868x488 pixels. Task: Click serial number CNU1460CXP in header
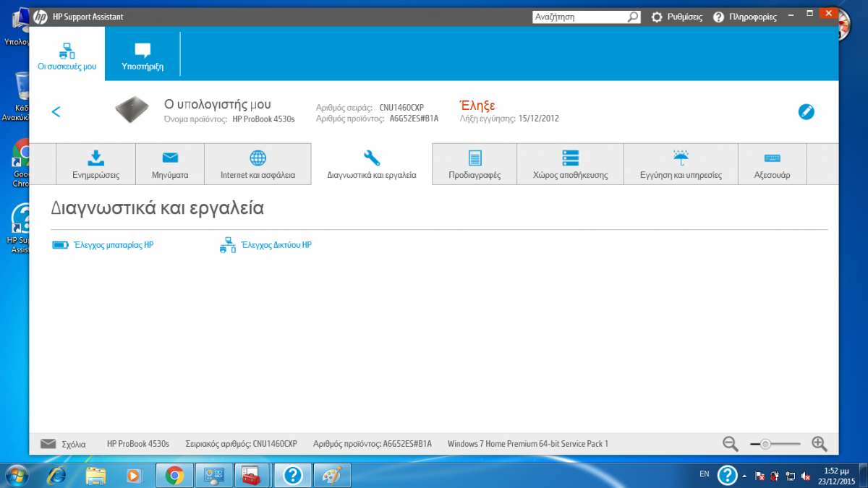[x=401, y=108]
